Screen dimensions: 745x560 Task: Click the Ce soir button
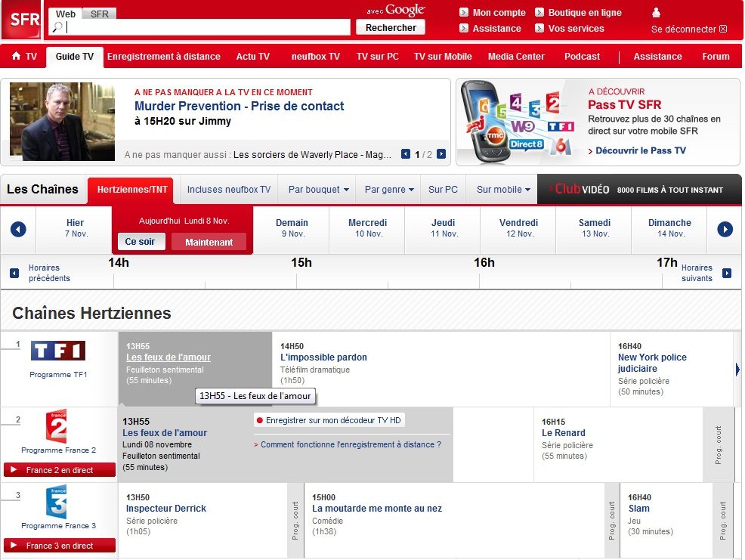point(141,242)
